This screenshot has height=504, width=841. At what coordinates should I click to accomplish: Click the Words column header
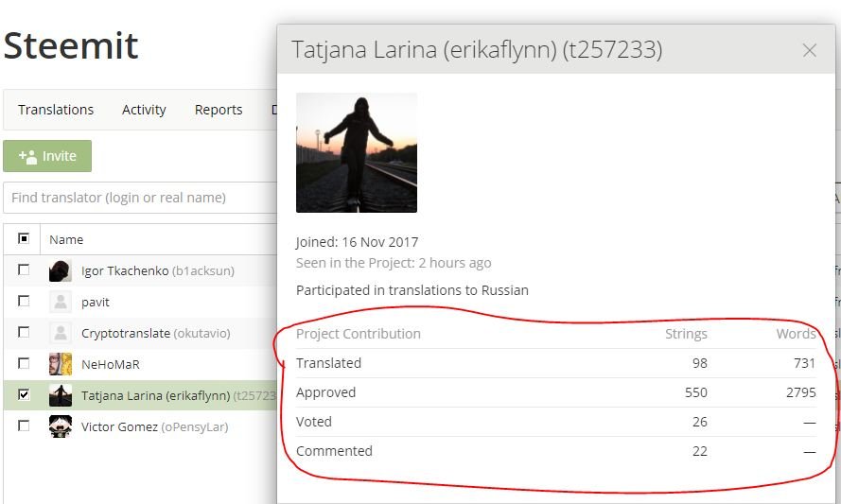tap(796, 334)
